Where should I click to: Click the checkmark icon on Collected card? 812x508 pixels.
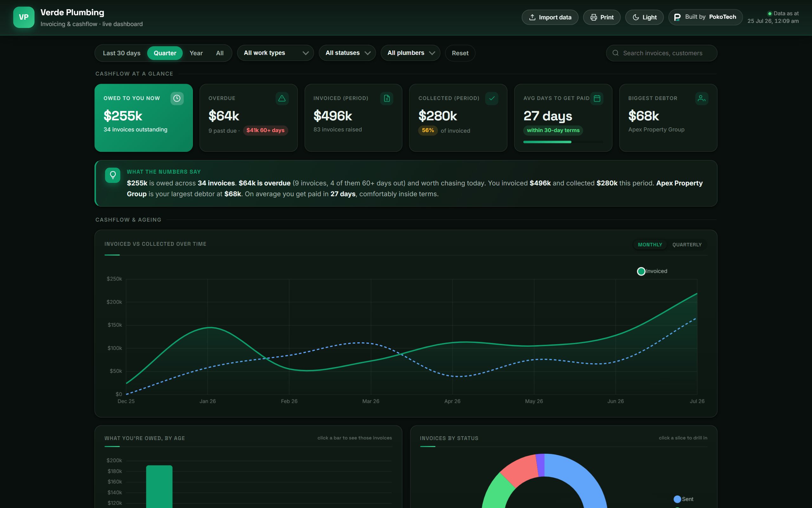492,98
